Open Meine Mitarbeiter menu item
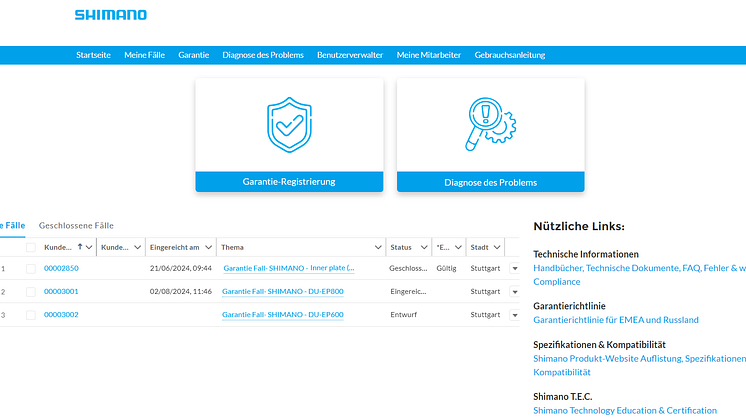746x419 pixels. [429, 55]
